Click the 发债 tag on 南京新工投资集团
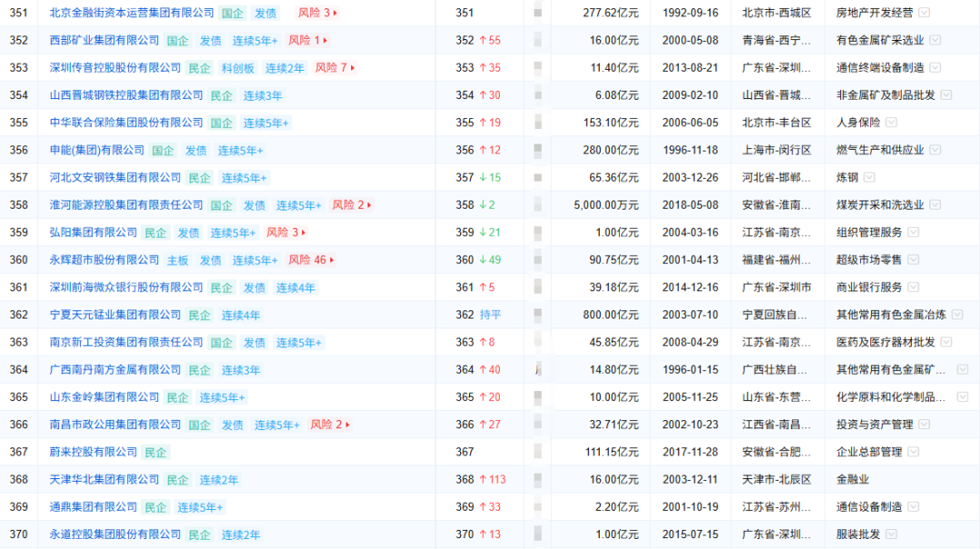 tap(254, 343)
